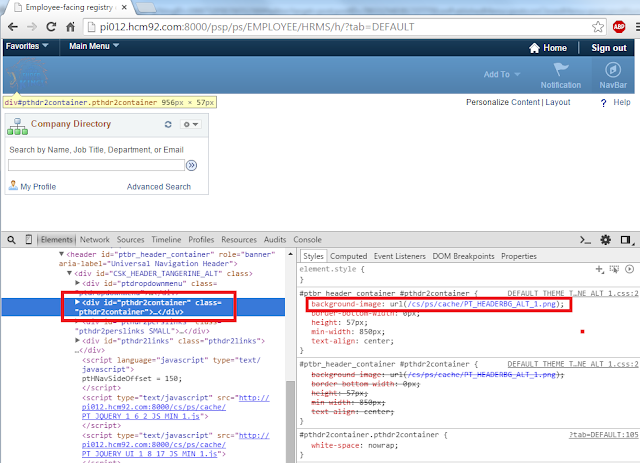This screenshot has height=463, width=640.
Task: Open the DOM Breakpoints tab
Action: (x=463, y=256)
